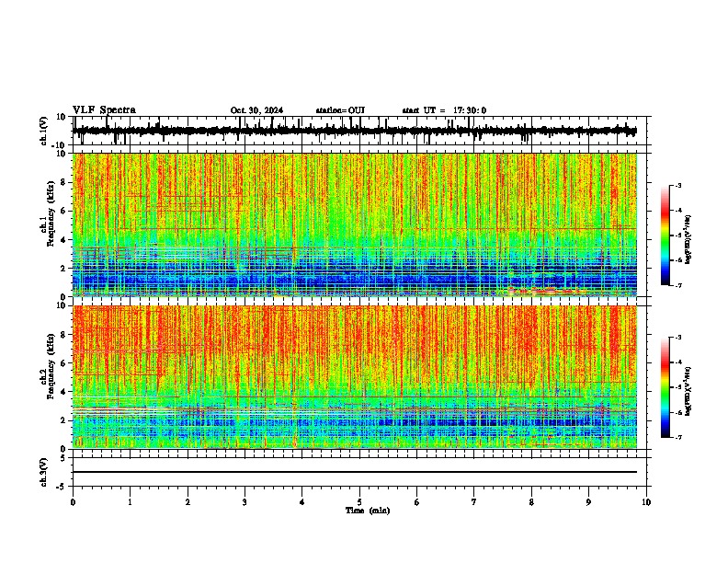728x563 pixels.
Task: Click time axis tick label "1" at bottom
Action: pos(130,502)
